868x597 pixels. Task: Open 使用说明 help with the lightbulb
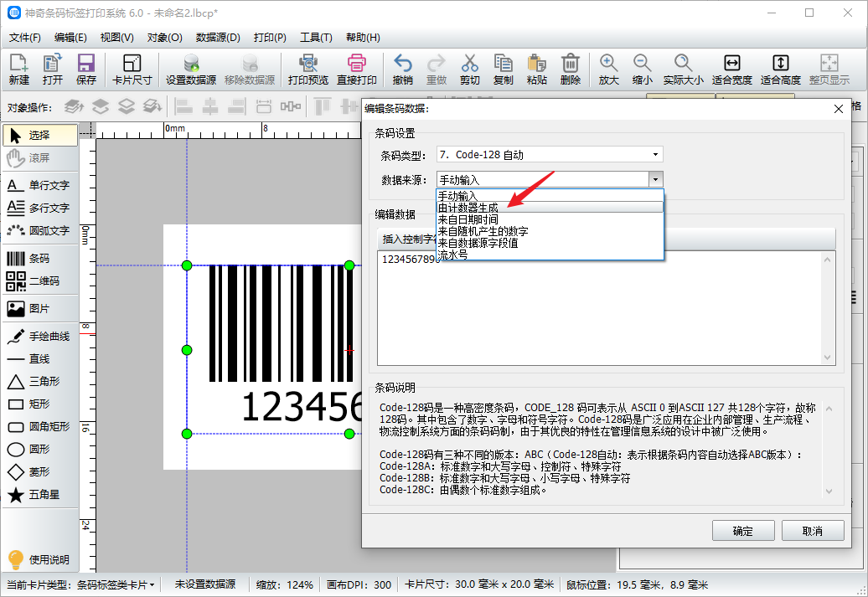(x=39, y=559)
